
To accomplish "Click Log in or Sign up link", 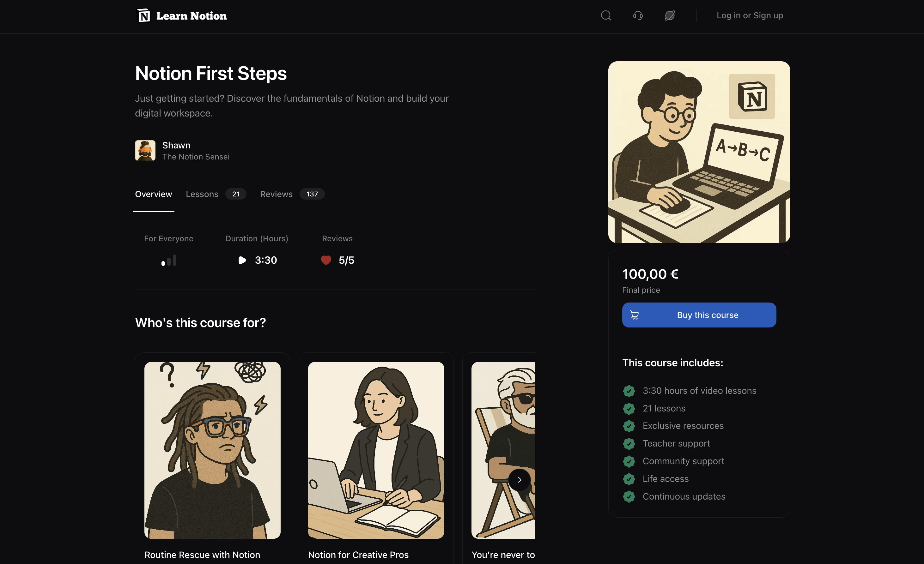I will click(750, 15).
